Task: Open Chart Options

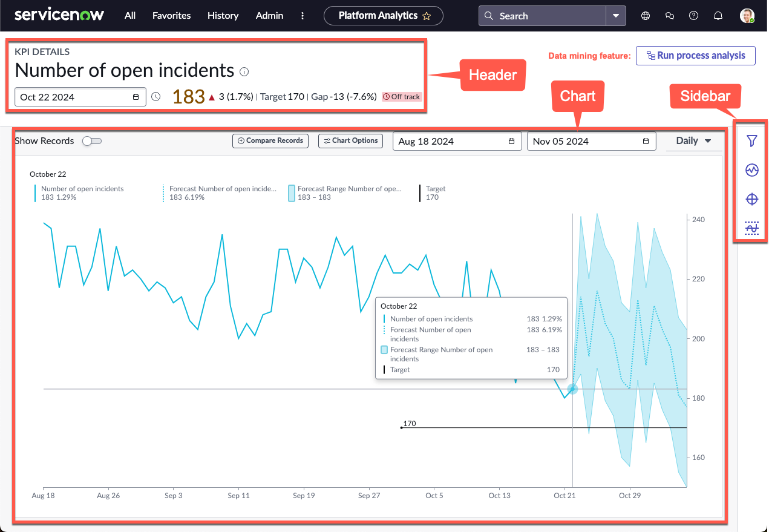Action: click(350, 140)
